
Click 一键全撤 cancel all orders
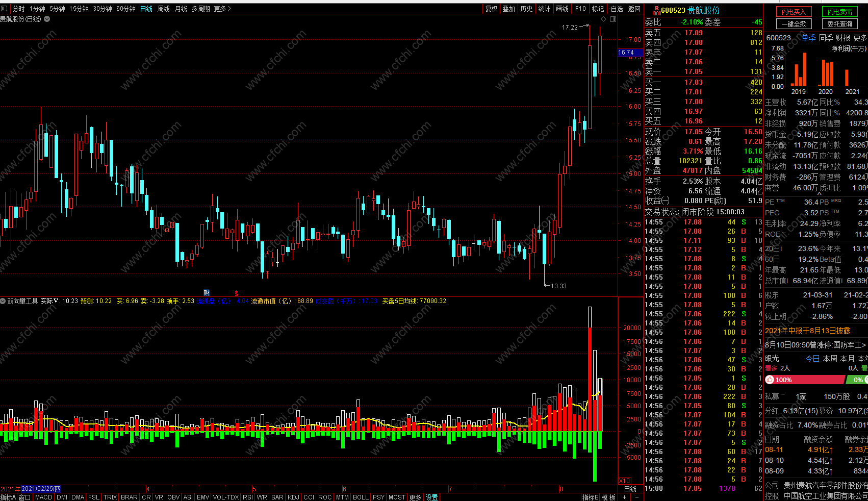794,24
